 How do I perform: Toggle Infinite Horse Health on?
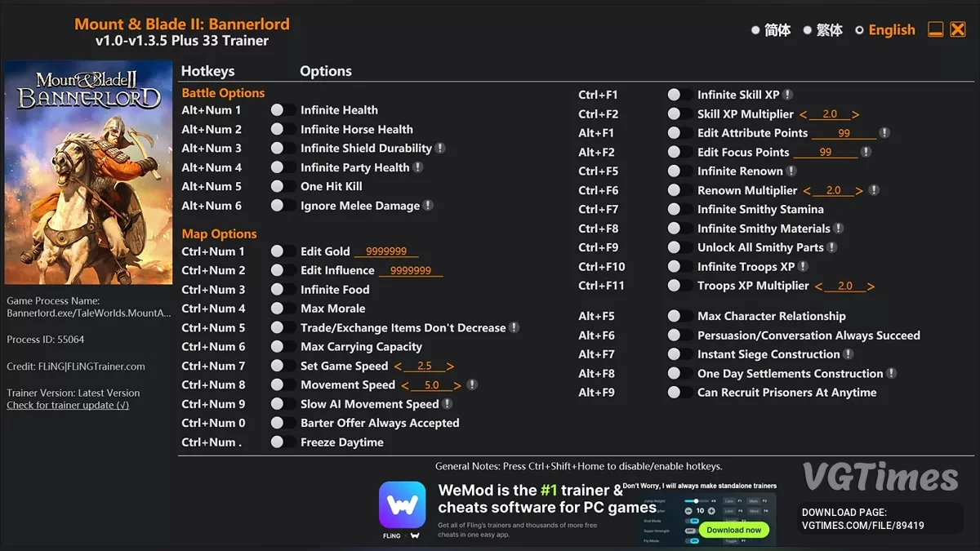[x=283, y=129]
